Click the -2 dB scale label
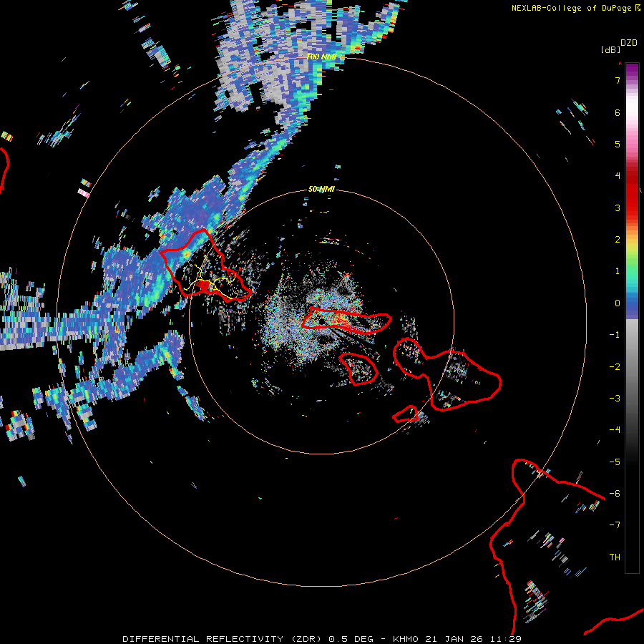This screenshot has height=644, width=644. (615, 367)
